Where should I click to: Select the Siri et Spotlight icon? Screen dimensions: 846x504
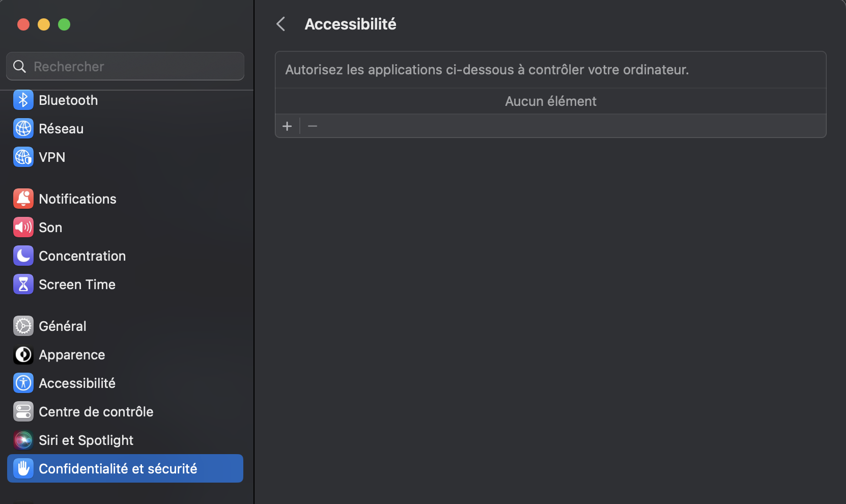coord(23,440)
